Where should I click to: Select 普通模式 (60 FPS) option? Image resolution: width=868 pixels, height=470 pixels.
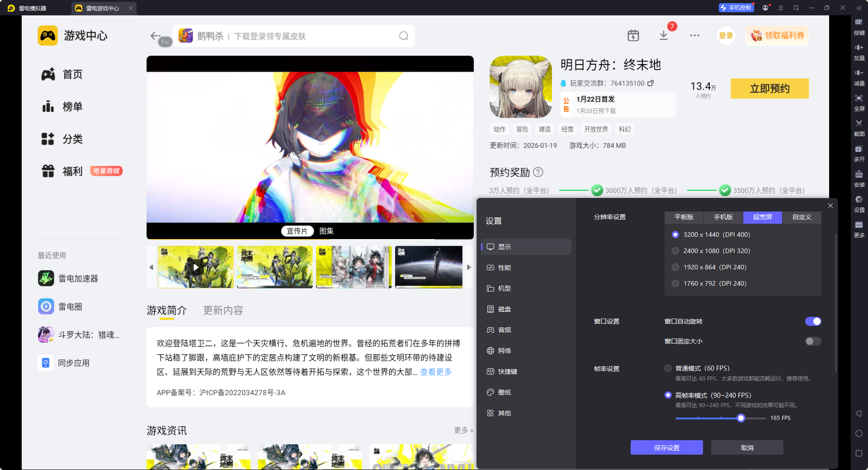[x=668, y=368]
